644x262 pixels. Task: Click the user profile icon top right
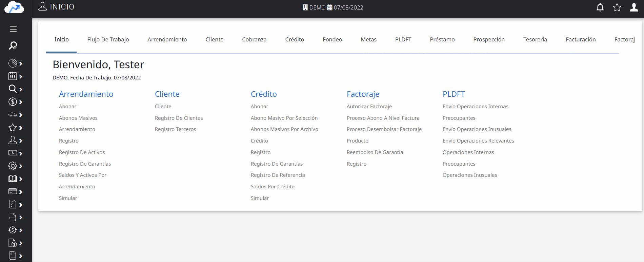coord(633,7)
